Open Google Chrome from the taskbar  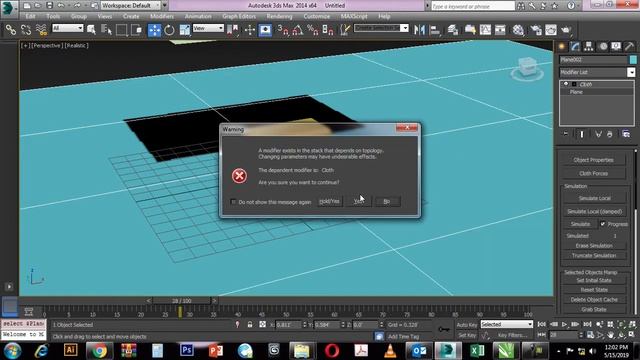(99, 350)
